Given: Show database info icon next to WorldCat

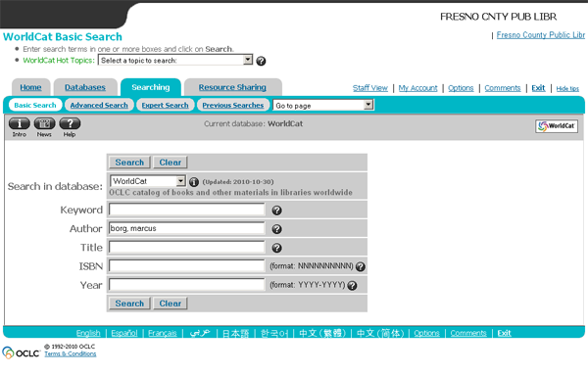Looking at the screenshot, I should pos(194,182).
